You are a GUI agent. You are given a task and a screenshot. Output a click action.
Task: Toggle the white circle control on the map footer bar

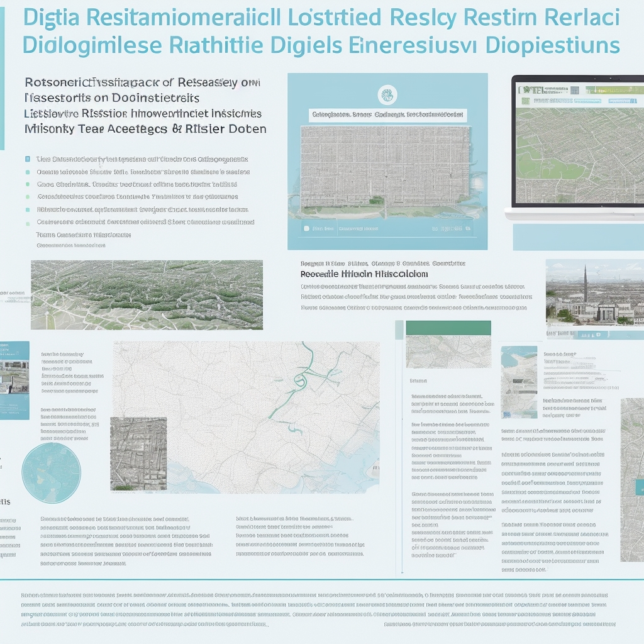(x=306, y=228)
